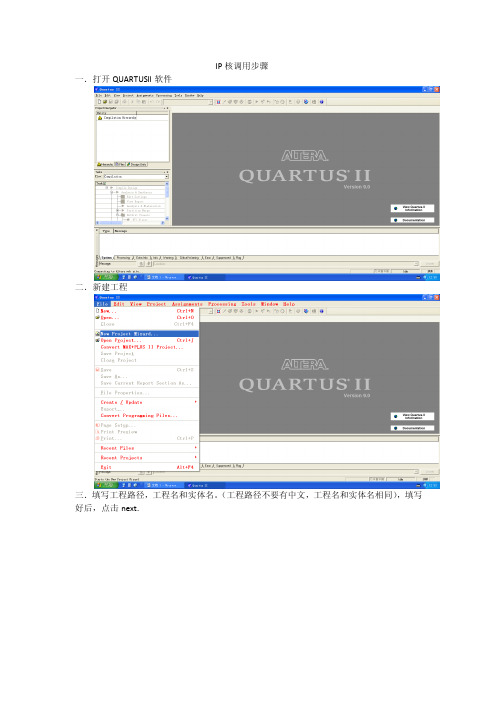The height and width of the screenshot is (702, 496).
Task: Open Assignments menu in upper Quartus window
Action: (145, 95)
